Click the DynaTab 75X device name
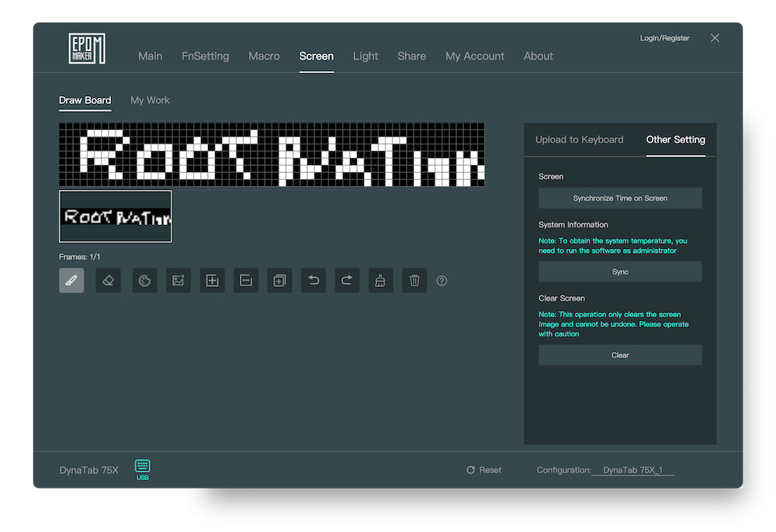Screen dimensions: 776x532 pos(89,470)
